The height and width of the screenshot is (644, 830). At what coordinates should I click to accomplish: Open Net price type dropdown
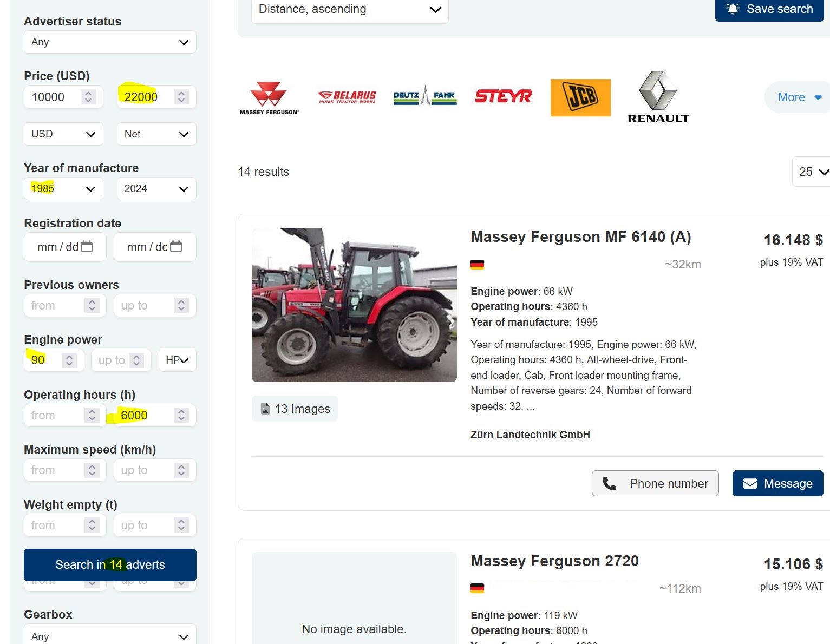point(156,134)
